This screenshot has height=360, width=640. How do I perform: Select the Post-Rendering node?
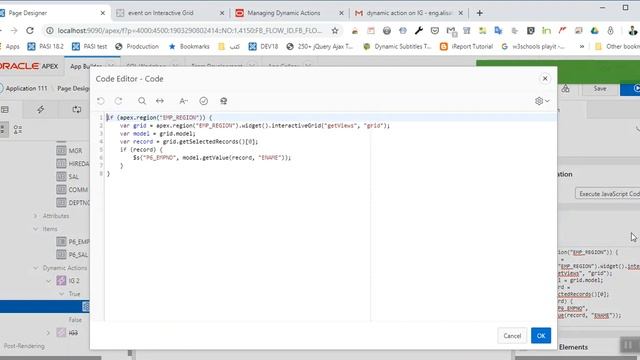click(24, 346)
